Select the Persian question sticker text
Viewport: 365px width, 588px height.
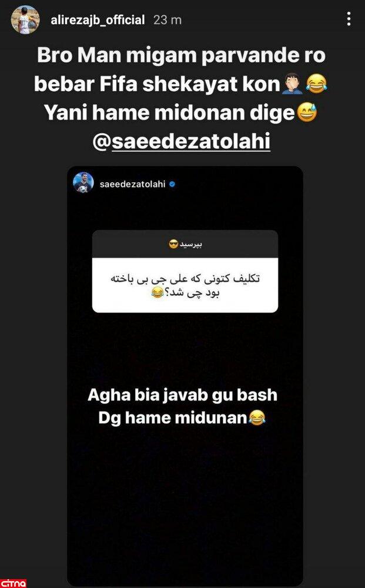coord(185,286)
